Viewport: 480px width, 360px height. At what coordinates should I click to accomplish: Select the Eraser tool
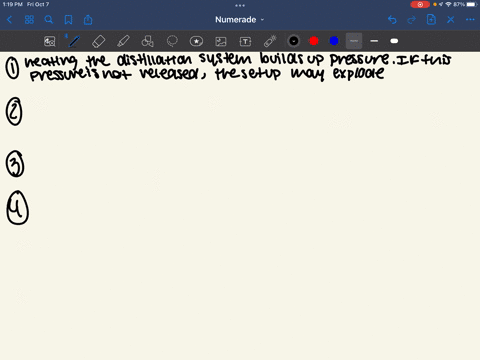[x=98, y=41]
